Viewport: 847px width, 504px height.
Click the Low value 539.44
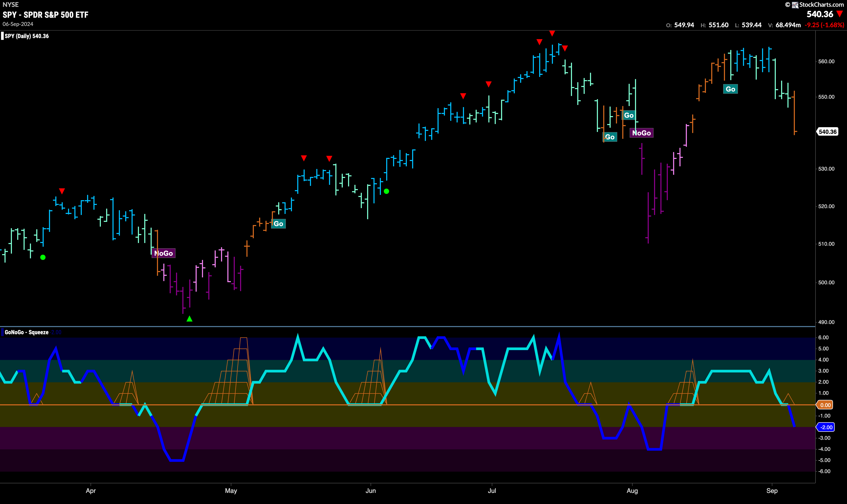coord(751,25)
